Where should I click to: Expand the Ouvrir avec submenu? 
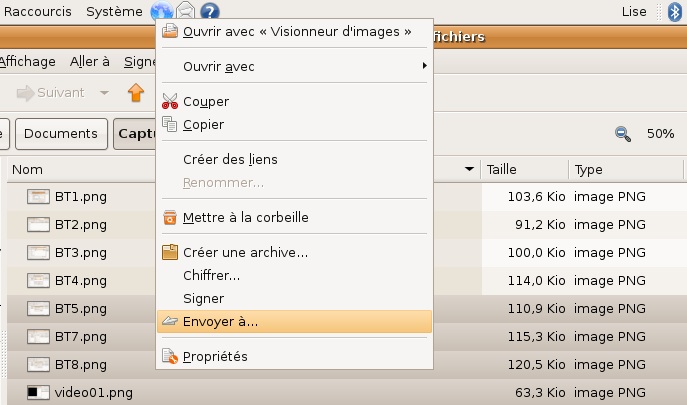click(300, 66)
